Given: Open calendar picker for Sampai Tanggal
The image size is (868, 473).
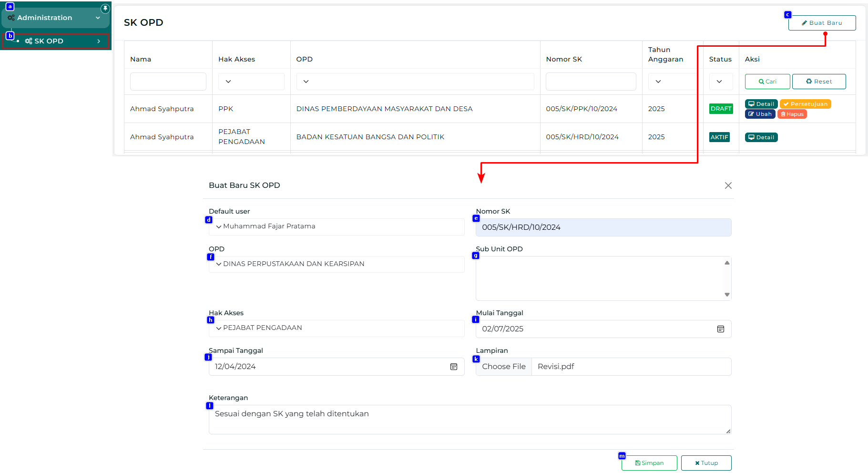Looking at the screenshot, I should (453, 367).
